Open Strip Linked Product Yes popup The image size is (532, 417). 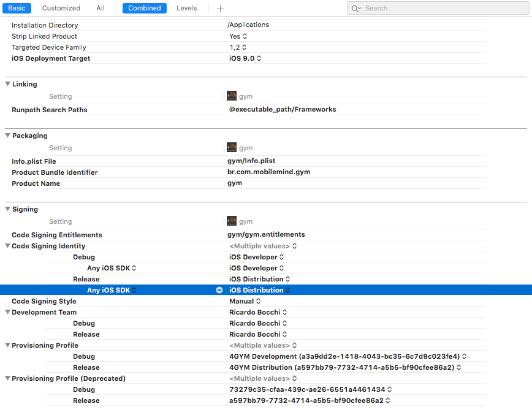(x=238, y=36)
